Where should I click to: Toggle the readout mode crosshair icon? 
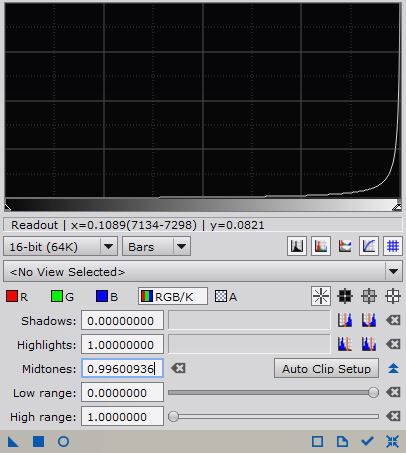[321, 296]
